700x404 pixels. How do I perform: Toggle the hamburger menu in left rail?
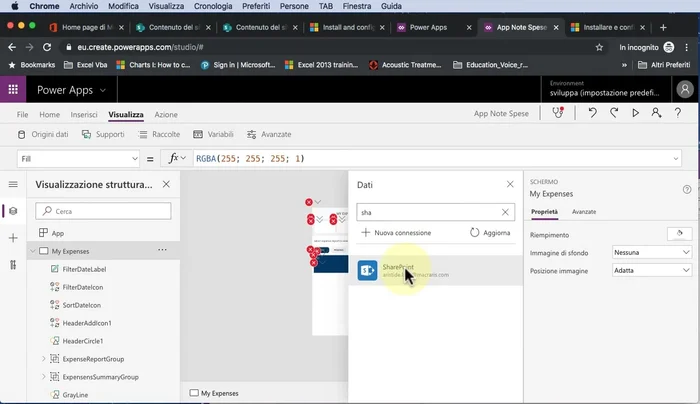pos(13,184)
